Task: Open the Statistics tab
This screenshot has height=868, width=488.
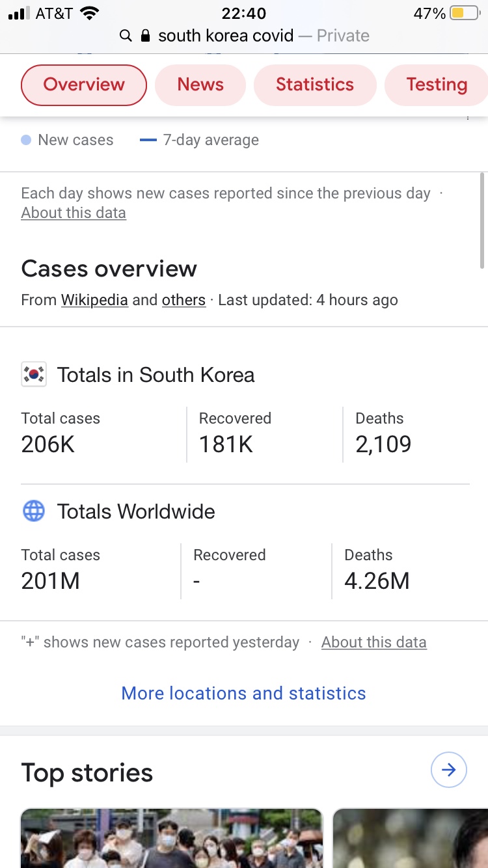Action: click(x=315, y=85)
